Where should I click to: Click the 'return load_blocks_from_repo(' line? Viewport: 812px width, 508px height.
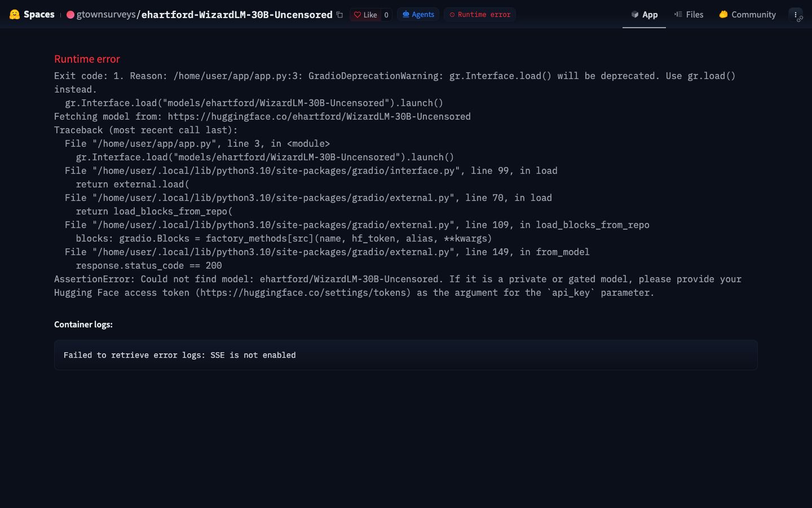click(154, 211)
